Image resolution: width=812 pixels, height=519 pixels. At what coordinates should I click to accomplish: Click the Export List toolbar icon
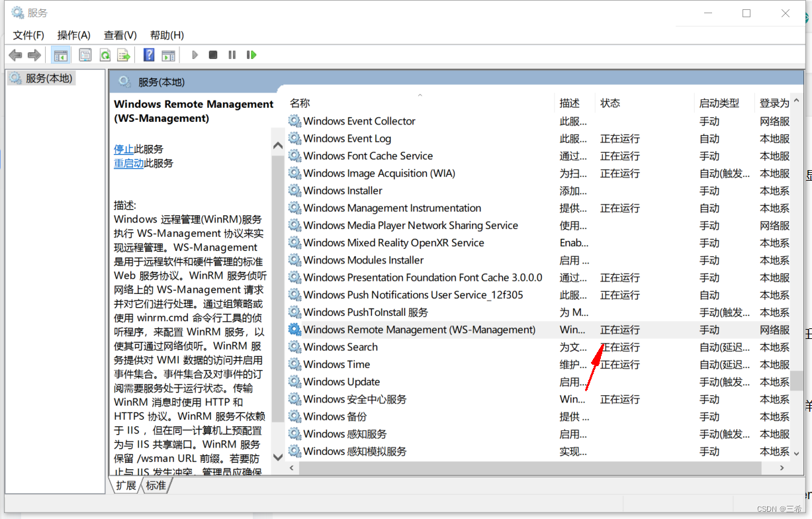tap(124, 55)
